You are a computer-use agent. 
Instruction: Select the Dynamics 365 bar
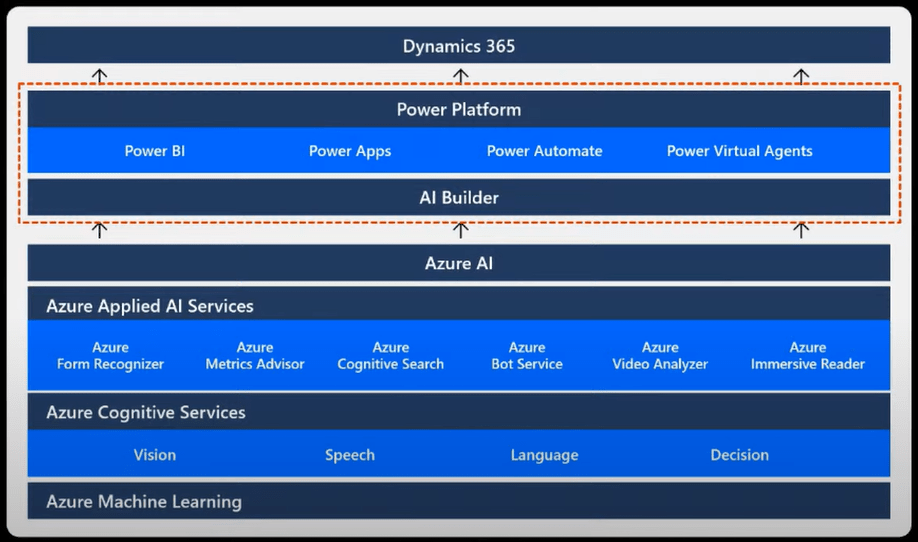[x=459, y=46]
